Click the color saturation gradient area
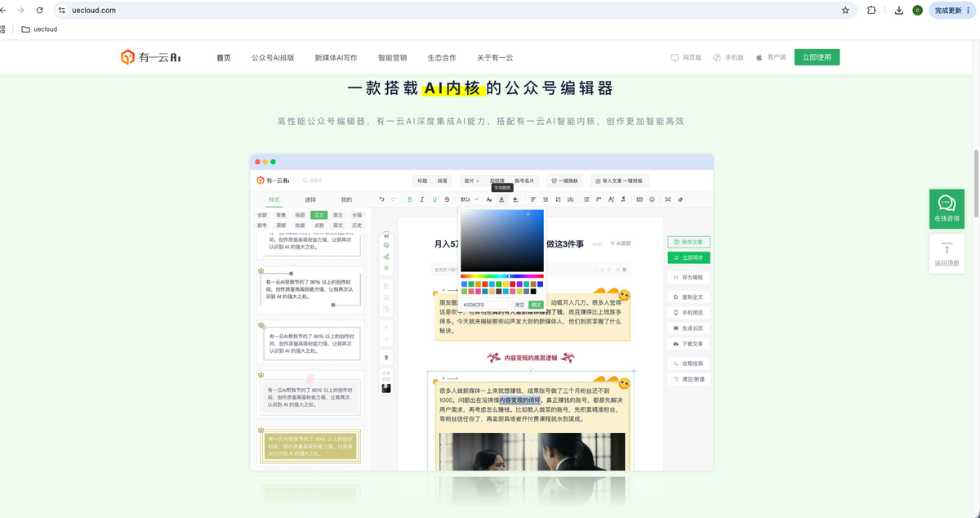The width and height of the screenshot is (980, 518). 502,240
